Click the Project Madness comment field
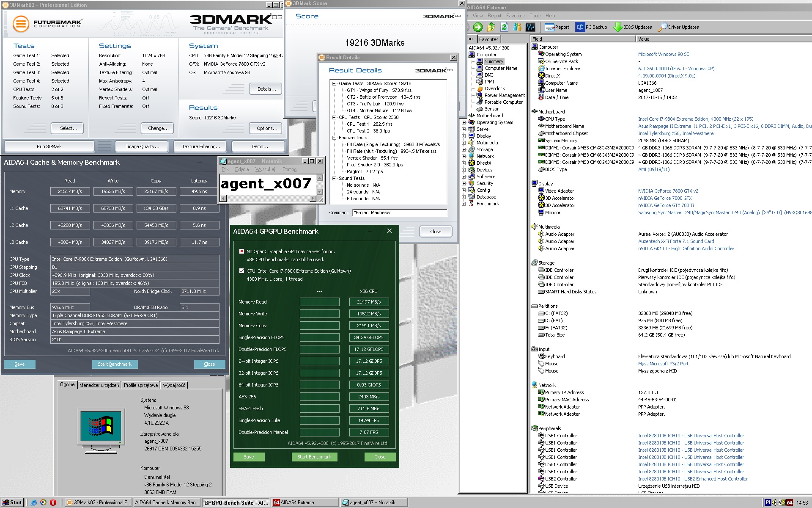 tap(399, 213)
